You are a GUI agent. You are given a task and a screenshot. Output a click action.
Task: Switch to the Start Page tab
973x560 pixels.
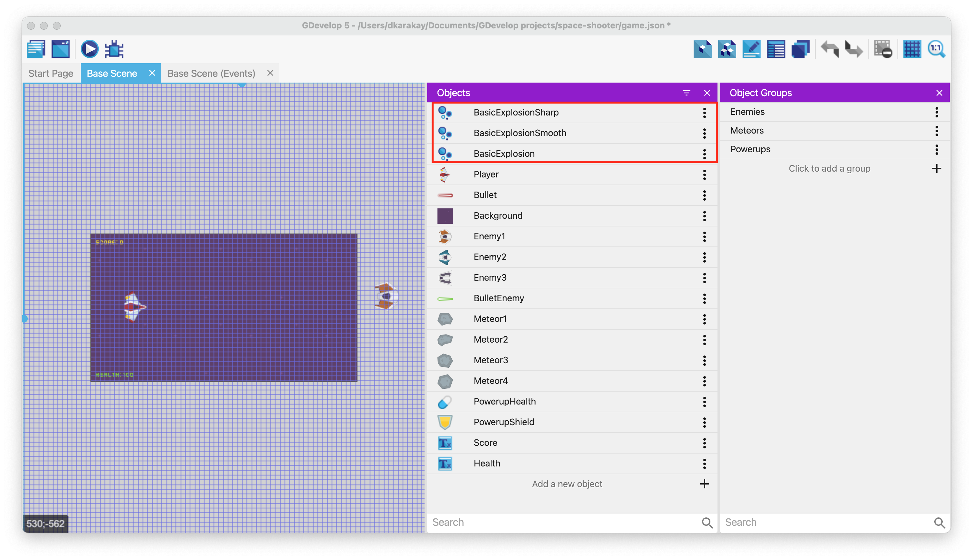click(x=51, y=74)
